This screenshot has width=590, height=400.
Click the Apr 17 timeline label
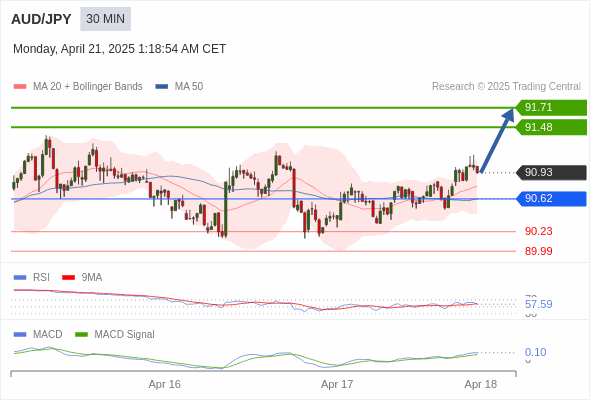click(337, 384)
